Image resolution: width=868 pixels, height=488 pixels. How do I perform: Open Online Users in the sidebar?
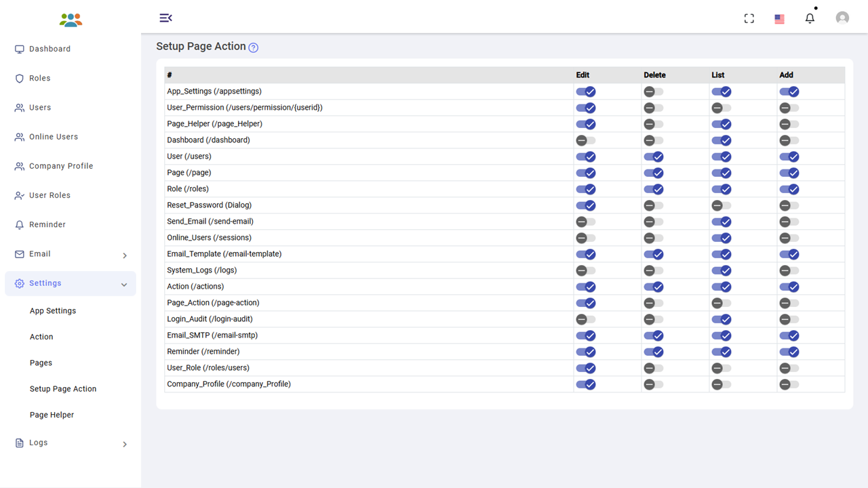(x=54, y=137)
